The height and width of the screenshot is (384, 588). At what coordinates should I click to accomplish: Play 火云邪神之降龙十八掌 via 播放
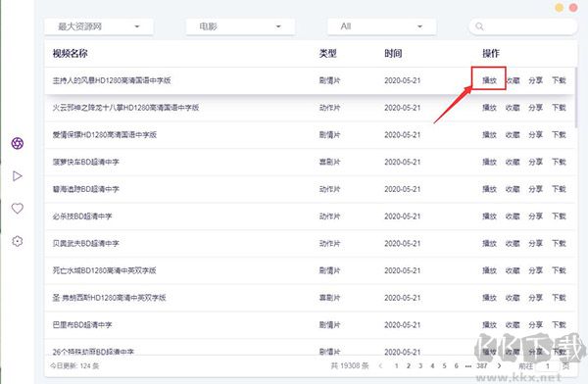point(489,108)
